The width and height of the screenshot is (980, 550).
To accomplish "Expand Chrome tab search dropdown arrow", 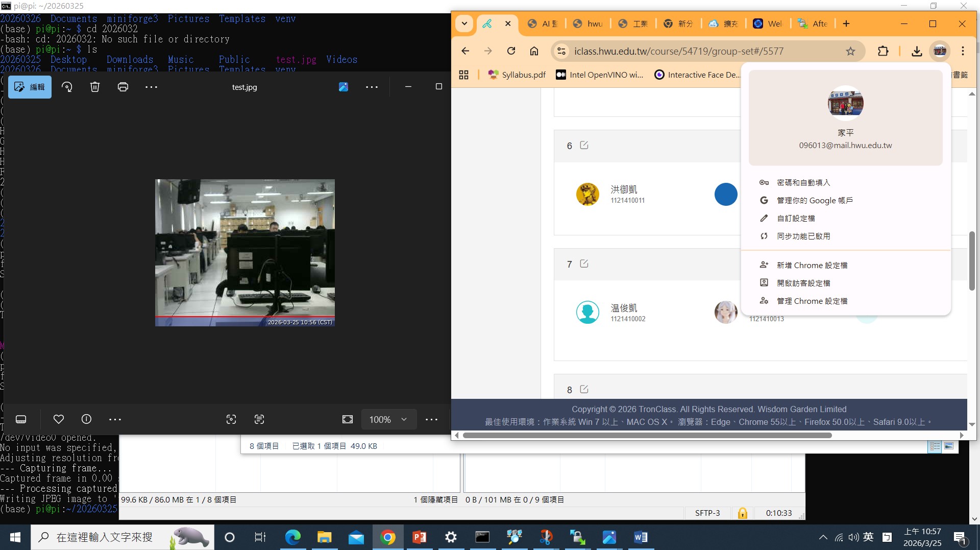I will [464, 23].
